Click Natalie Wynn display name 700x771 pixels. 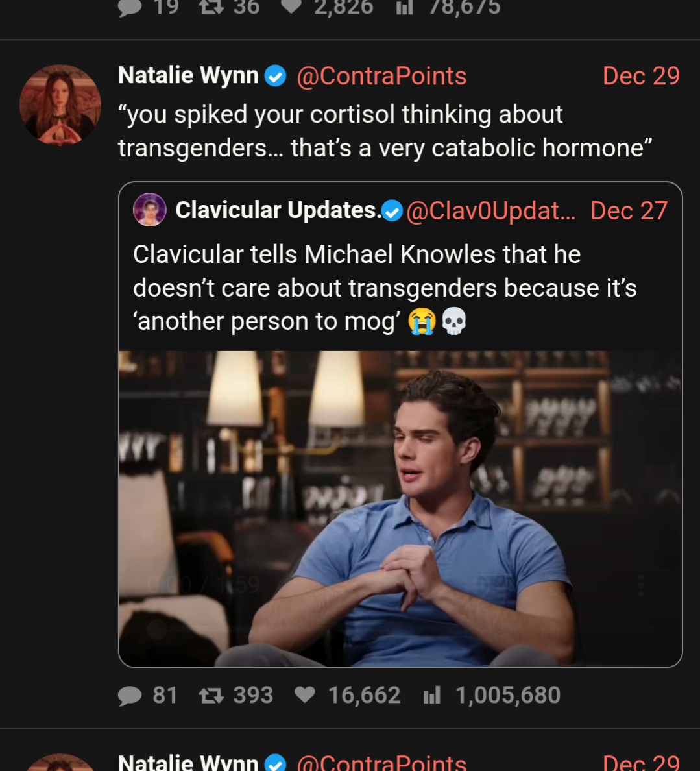[x=188, y=76]
